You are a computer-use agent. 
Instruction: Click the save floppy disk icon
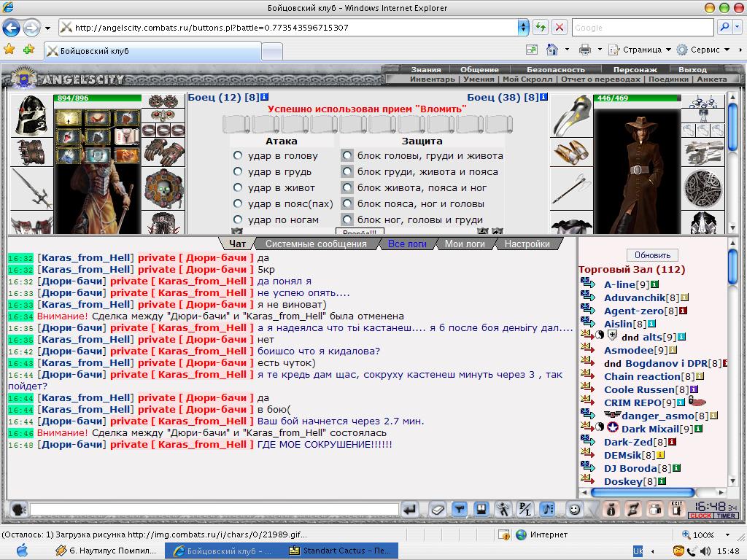pos(481,510)
